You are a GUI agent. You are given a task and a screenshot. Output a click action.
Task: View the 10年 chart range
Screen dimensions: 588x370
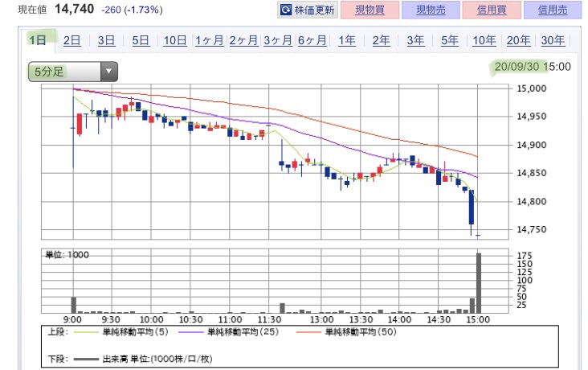tap(484, 40)
